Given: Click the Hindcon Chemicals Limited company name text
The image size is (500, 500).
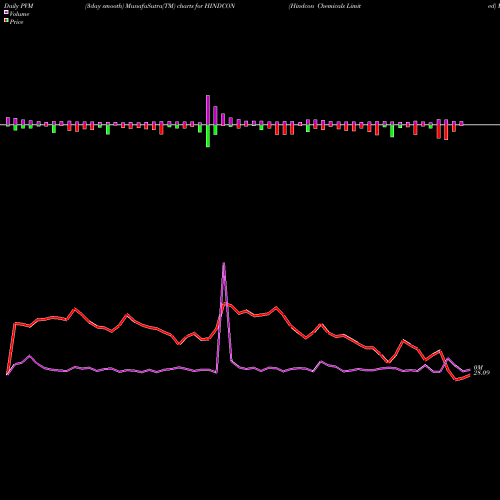Looking at the screenshot, I should [x=325, y=6].
